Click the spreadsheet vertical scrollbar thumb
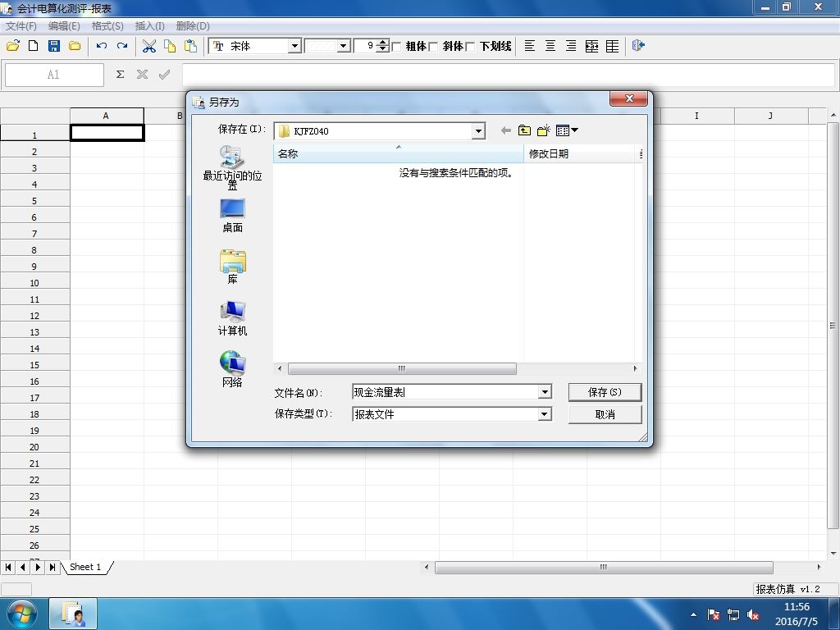 [x=833, y=326]
